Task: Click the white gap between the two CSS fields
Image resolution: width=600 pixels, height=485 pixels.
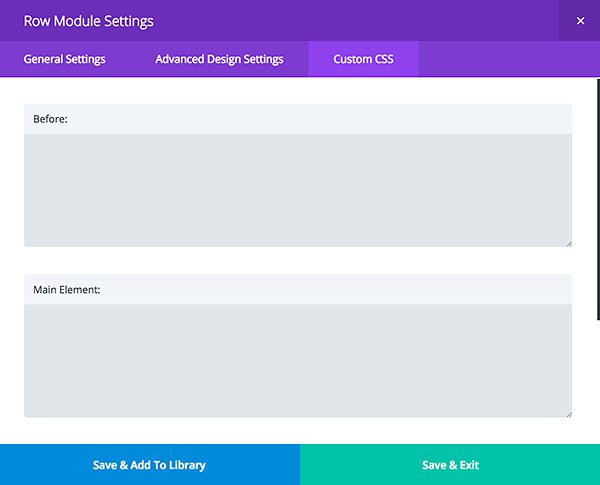Action: (298, 260)
